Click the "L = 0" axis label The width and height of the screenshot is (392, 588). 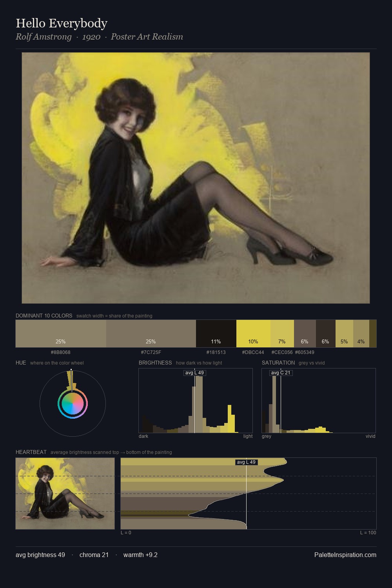point(126,533)
